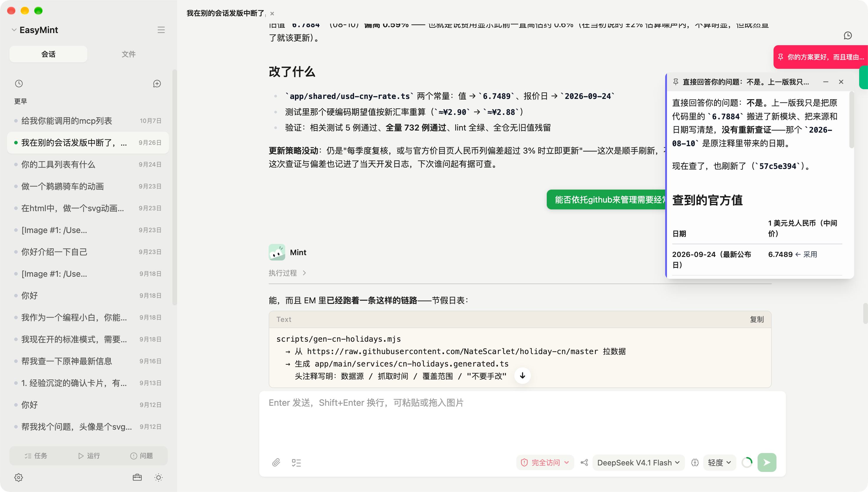The height and width of the screenshot is (492, 868).
Task: Click the checklist icon beside the attachment
Action: (296, 462)
